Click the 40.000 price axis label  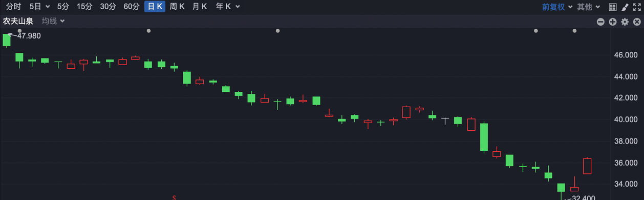[626, 119]
